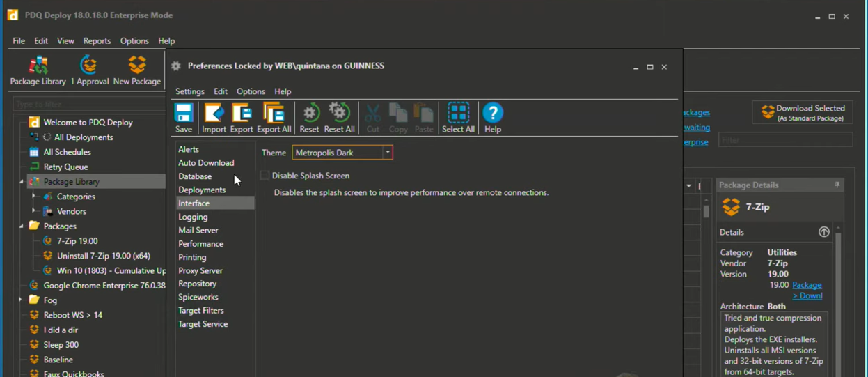Open the Reports menu
The width and height of the screenshot is (868, 377).
tap(97, 41)
